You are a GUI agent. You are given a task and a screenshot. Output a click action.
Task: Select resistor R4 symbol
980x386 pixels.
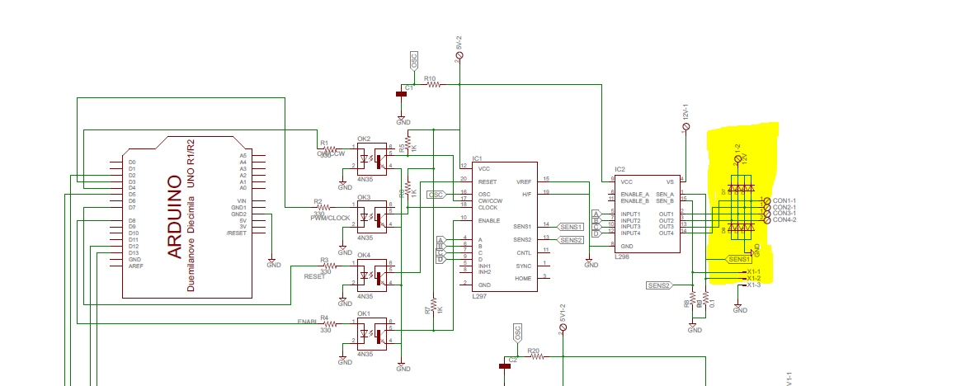[331, 323]
